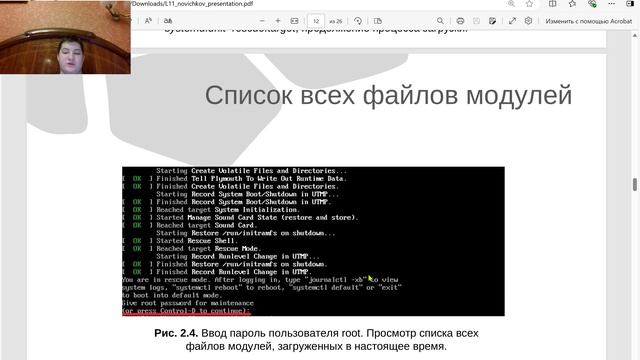
Task: Open the browser zoom magnifier icon
Action: click(x=511, y=4)
